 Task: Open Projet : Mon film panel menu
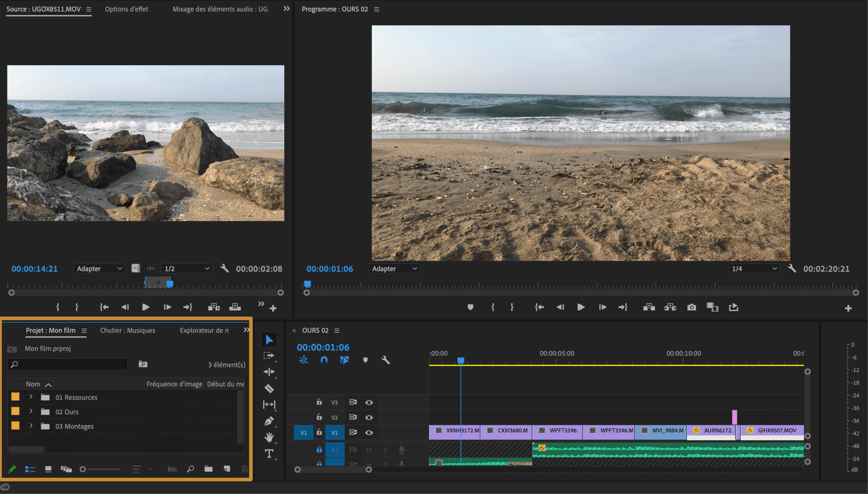(x=84, y=331)
